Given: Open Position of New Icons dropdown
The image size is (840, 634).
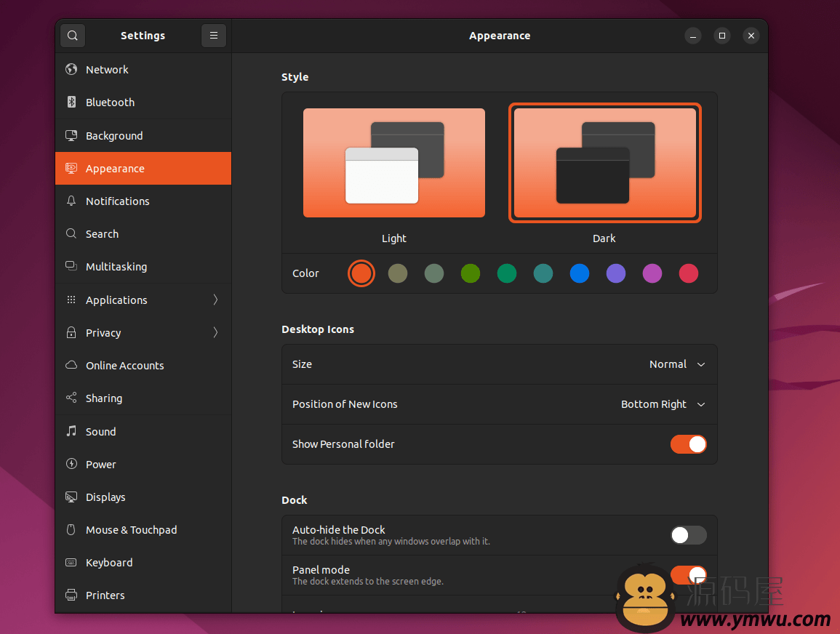Looking at the screenshot, I should pyautogui.click(x=663, y=404).
